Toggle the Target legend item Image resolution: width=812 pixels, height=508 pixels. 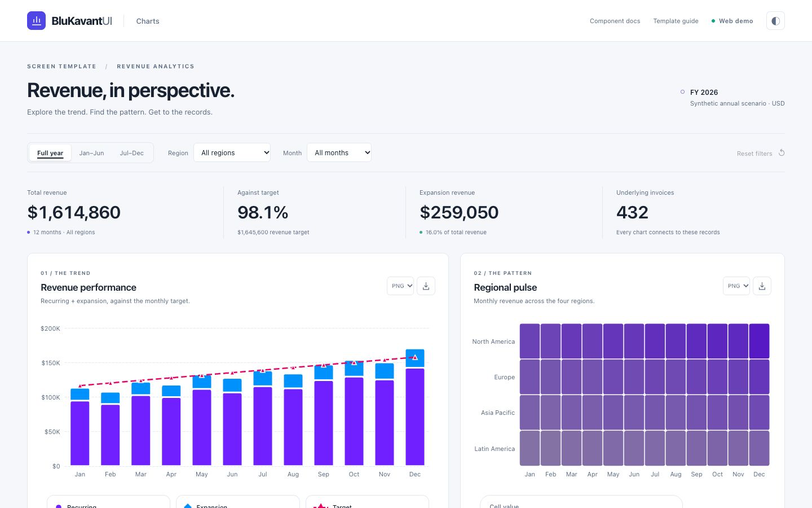(x=367, y=502)
